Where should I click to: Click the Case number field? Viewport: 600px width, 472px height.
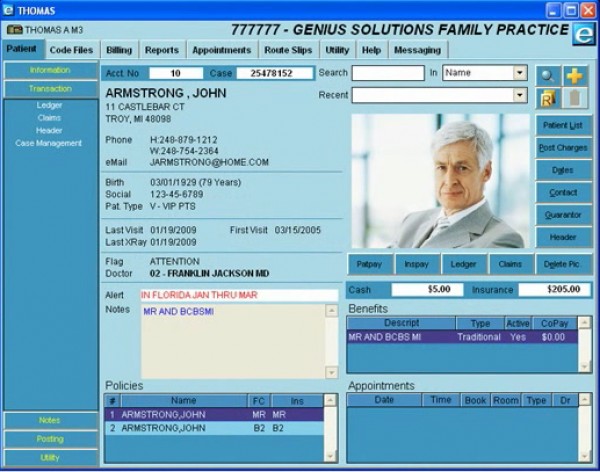coord(274,73)
